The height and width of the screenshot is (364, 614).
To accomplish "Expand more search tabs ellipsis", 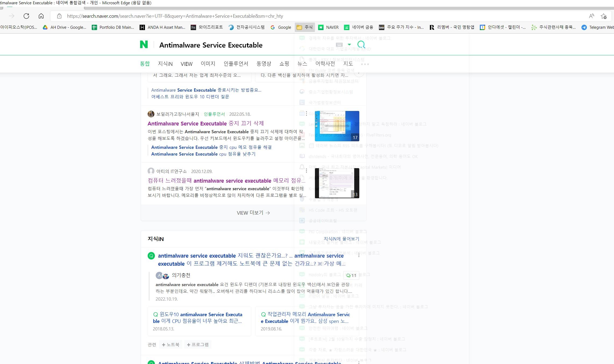I will point(365,64).
